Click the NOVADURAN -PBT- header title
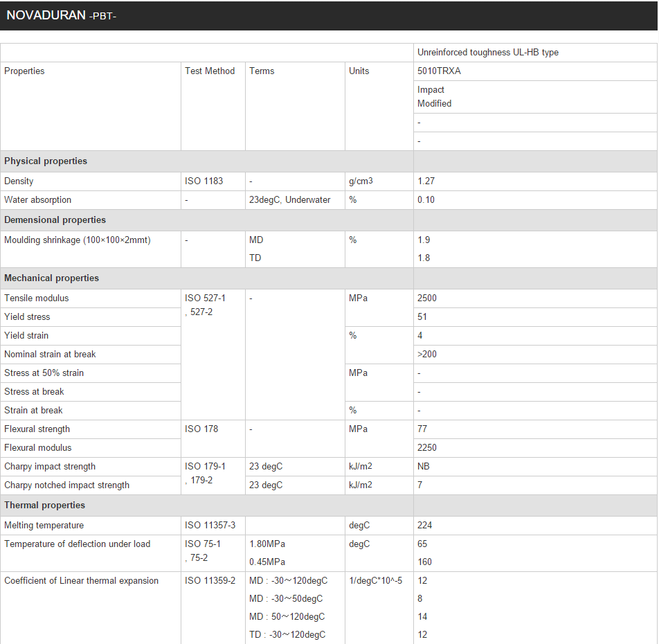This screenshot has width=659, height=644. click(x=62, y=15)
